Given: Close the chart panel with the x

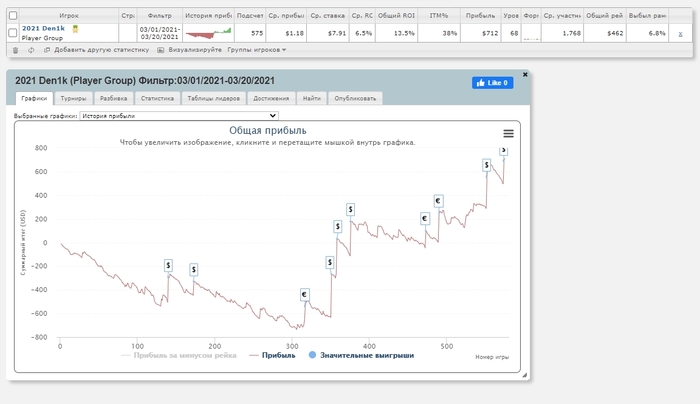Looking at the screenshot, I should 525,75.
